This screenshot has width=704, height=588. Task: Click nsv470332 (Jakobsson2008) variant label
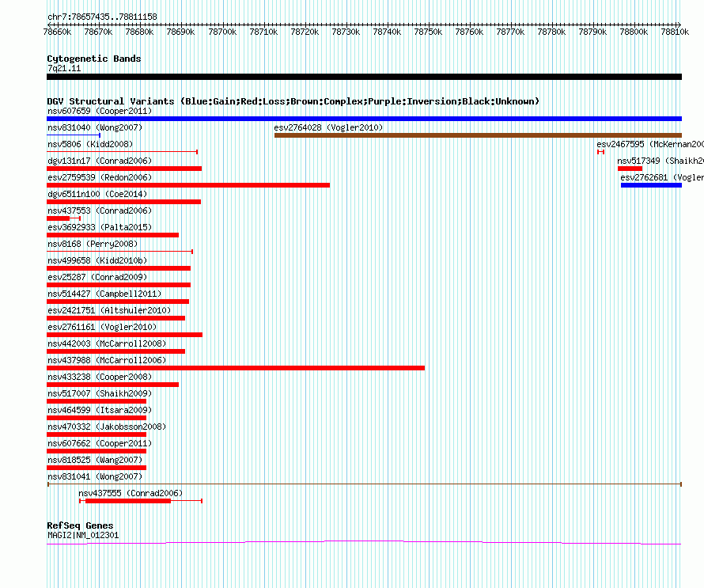[107, 427]
